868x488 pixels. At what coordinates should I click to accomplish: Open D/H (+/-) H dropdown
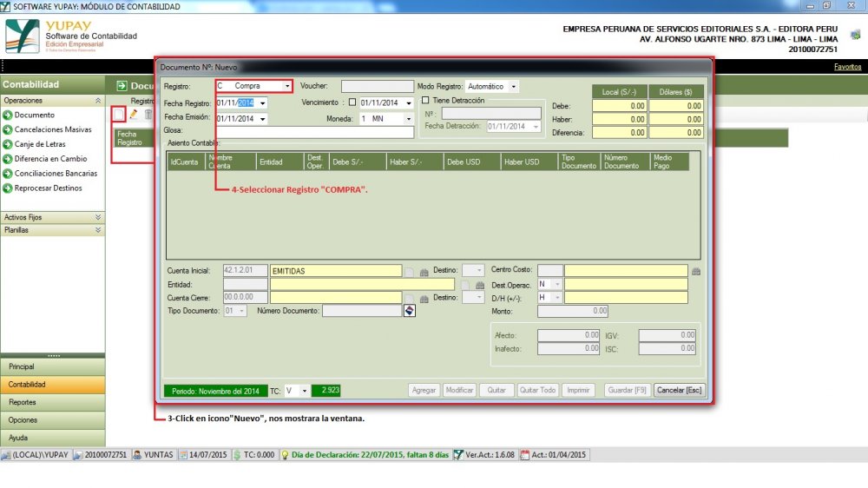point(557,298)
